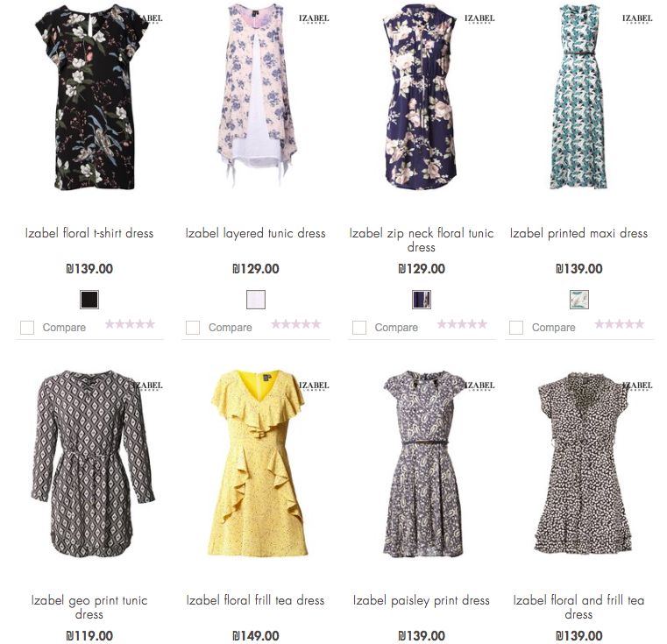Open Izabel zip neck floral tunic dress link
Image resolution: width=667 pixels, height=644 pixels.
click(422, 239)
